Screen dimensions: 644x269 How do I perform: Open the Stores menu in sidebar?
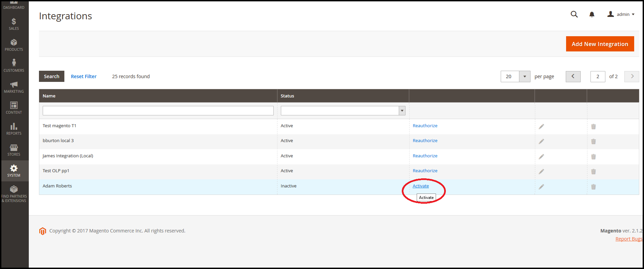click(x=14, y=150)
